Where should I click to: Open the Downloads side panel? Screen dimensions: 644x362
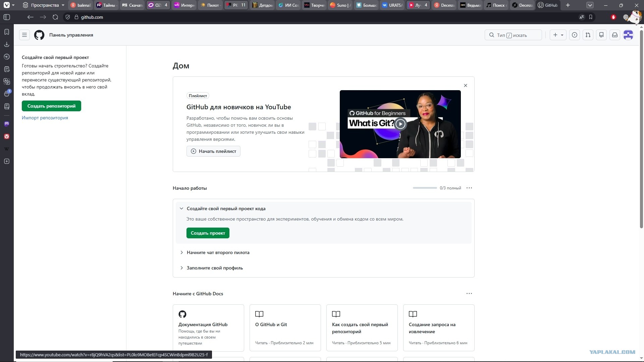(x=7, y=44)
